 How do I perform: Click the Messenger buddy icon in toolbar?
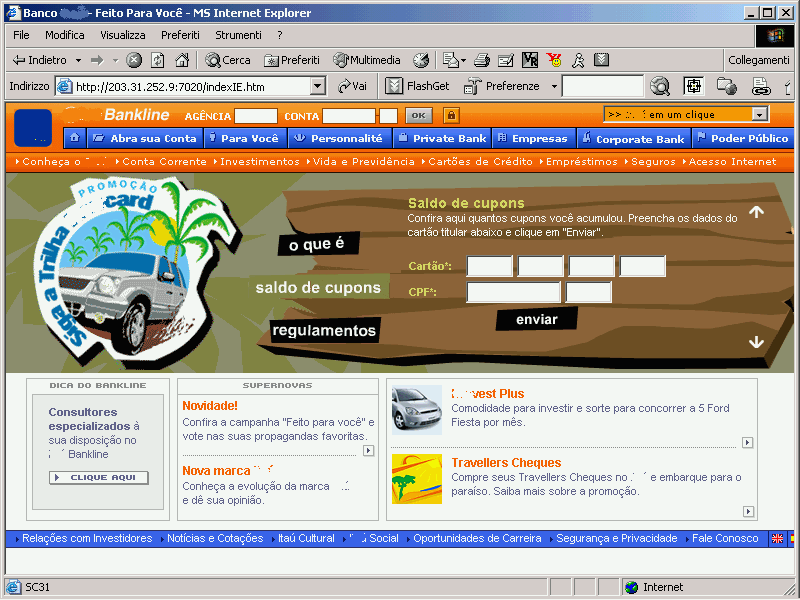(578, 60)
